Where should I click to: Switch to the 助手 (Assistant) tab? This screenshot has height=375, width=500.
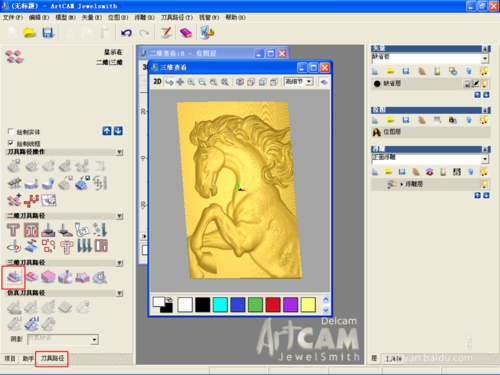pyautogui.click(x=28, y=359)
